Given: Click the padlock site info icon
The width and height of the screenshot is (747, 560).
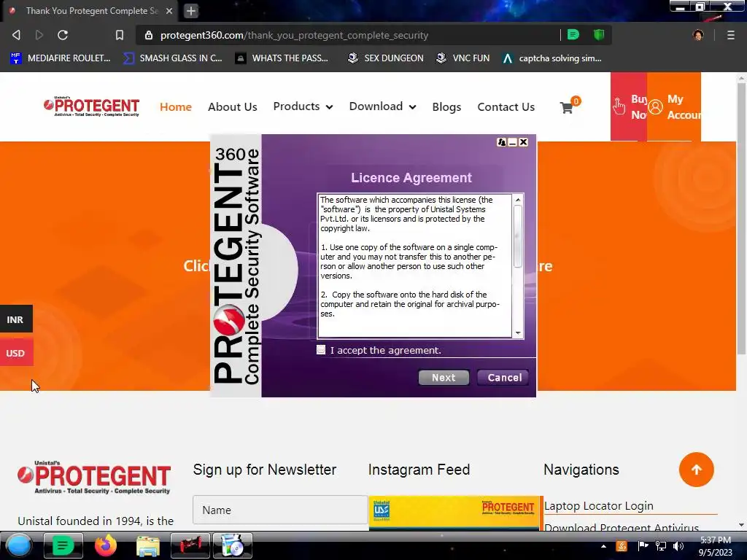Looking at the screenshot, I should click(149, 35).
